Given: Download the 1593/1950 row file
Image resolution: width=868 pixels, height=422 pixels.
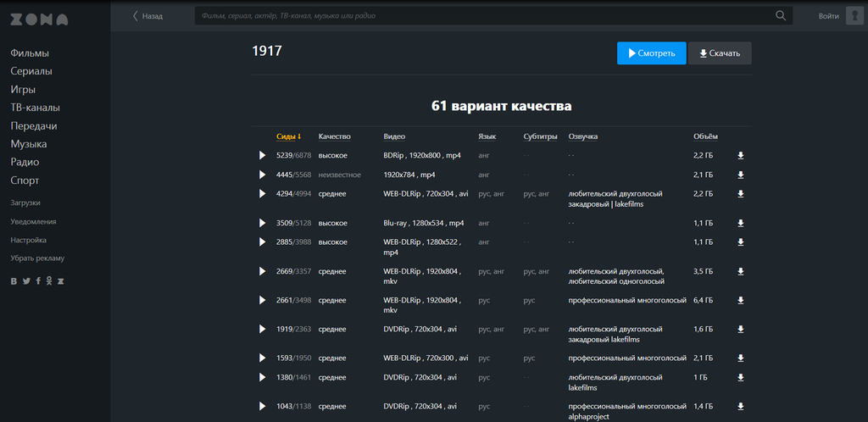Looking at the screenshot, I should 741,358.
